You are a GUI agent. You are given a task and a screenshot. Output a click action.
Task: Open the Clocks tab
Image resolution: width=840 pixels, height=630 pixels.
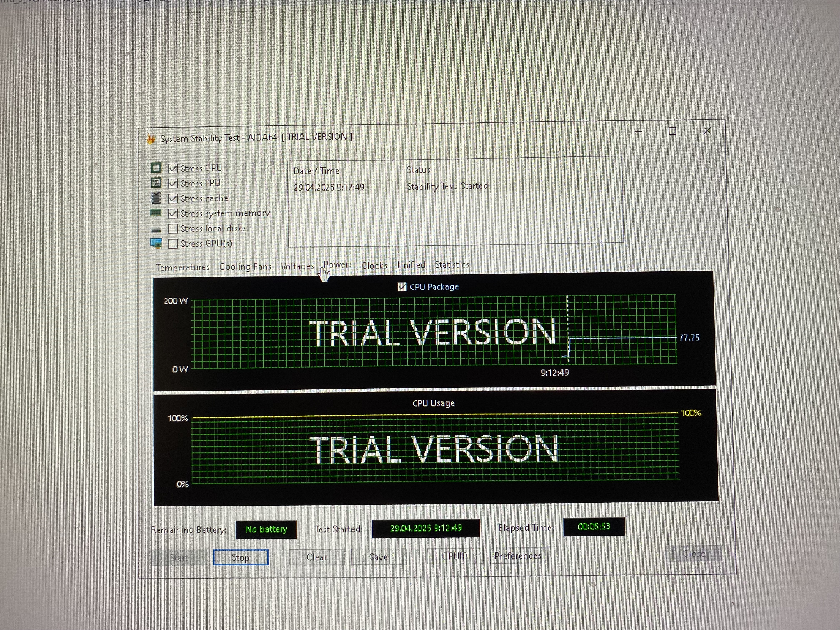(x=374, y=265)
